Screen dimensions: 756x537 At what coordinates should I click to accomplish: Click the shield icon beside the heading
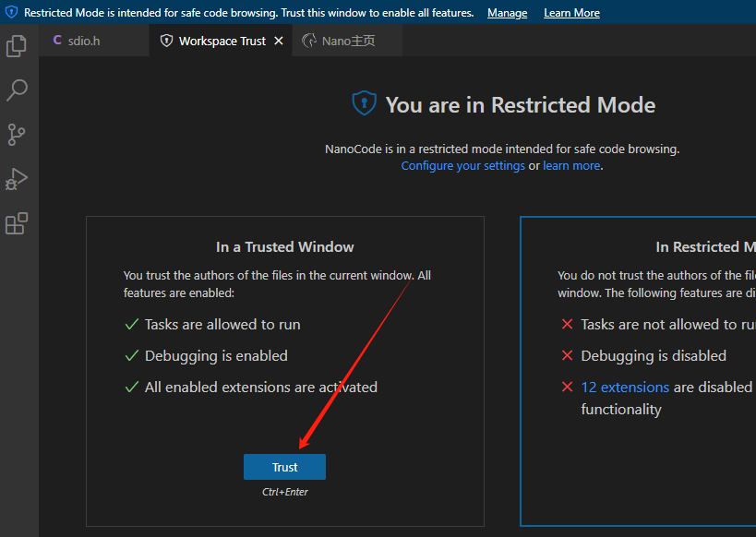coord(365,103)
